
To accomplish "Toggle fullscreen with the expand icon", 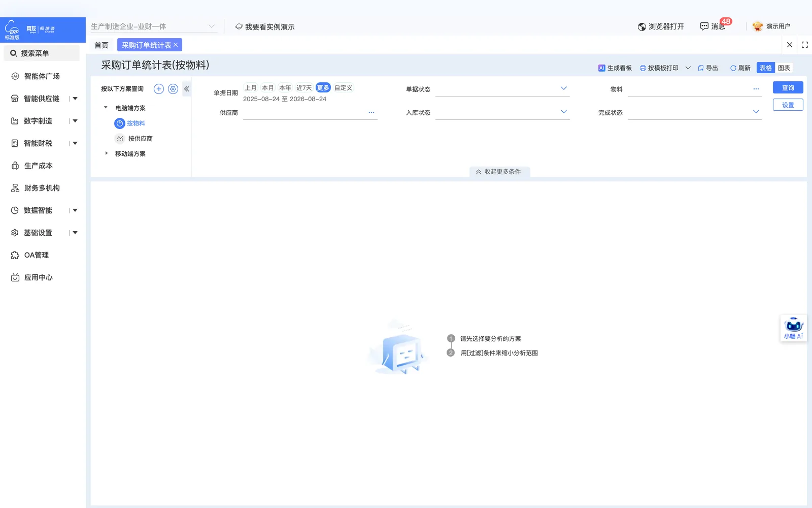I will click(x=805, y=45).
